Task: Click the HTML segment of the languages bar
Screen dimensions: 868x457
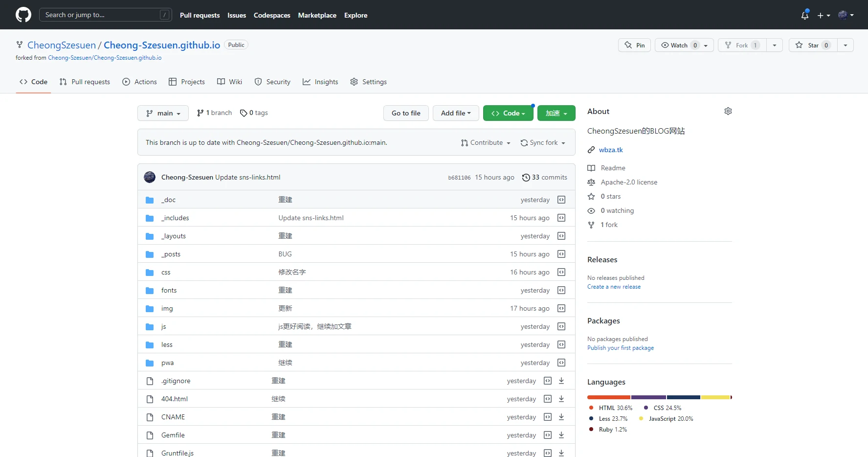Action: point(608,397)
